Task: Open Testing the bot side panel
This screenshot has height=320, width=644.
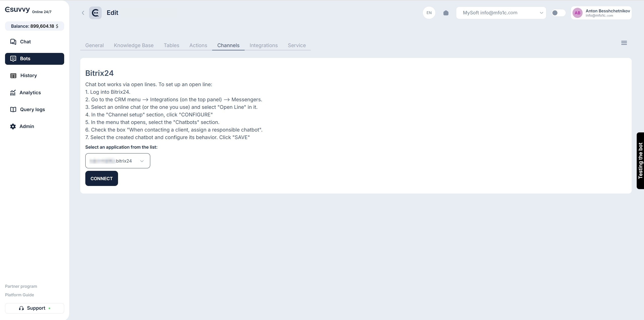Action: click(640, 161)
